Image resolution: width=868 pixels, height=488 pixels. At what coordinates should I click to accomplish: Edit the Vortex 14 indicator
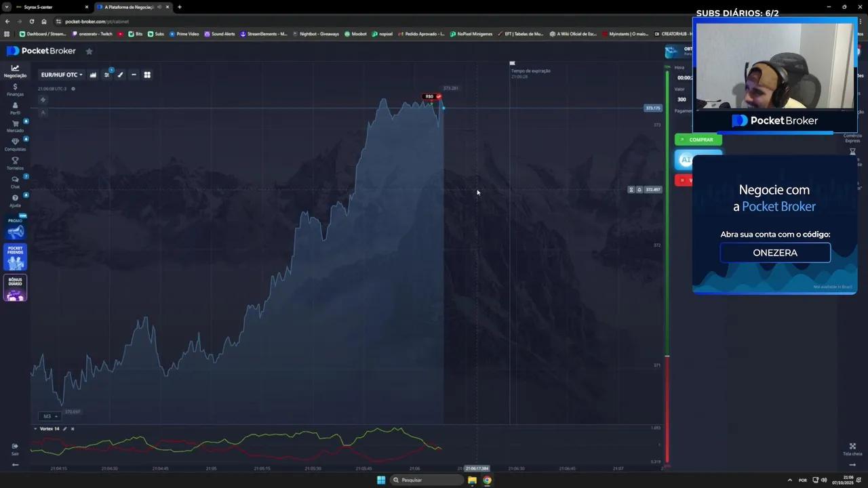[65, 428]
